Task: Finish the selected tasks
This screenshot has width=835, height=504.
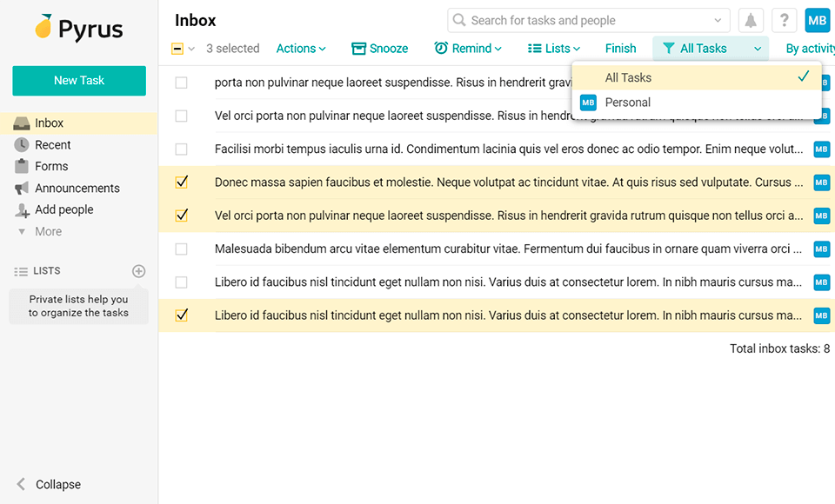Action: pos(620,49)
